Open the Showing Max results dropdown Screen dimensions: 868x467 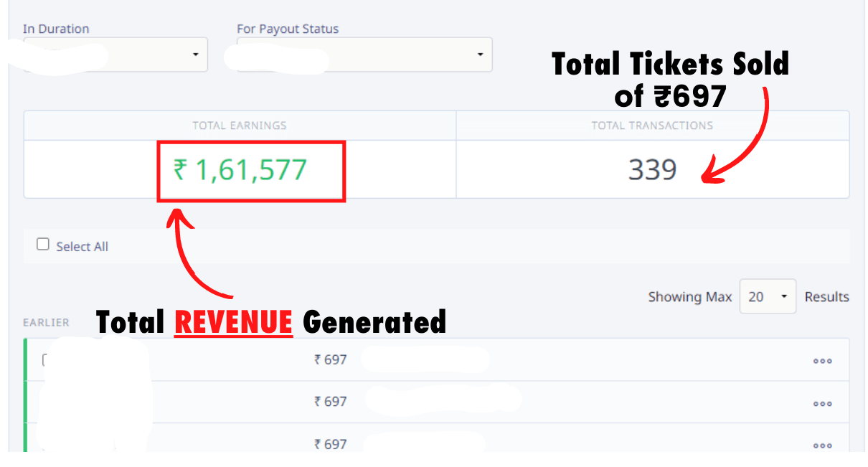767,296
